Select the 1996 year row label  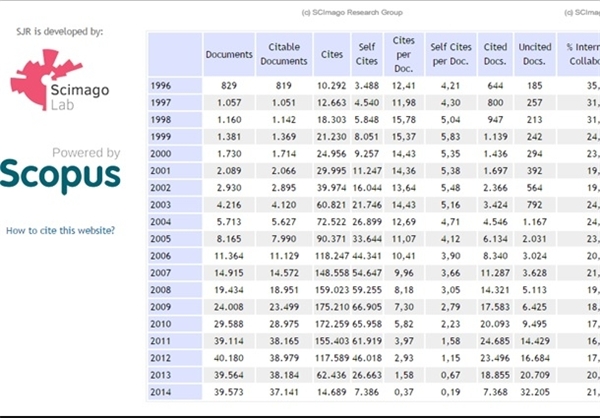tap(175, 86)
